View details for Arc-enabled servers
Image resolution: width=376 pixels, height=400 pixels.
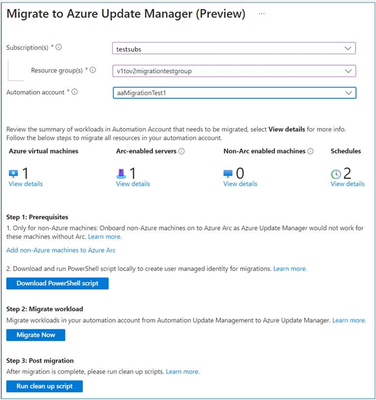pos(133,184)
